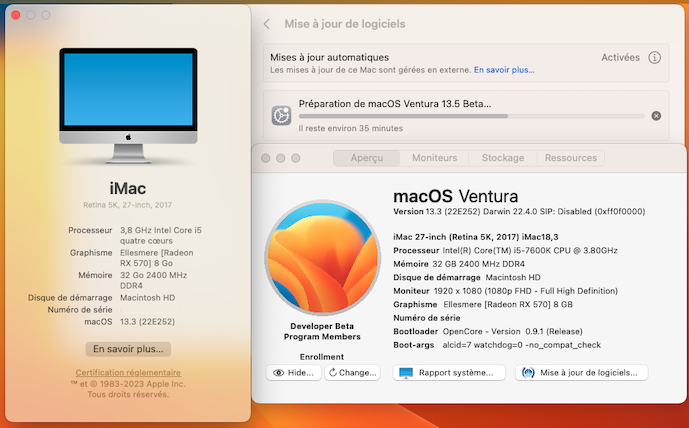Image resolution: width=689 pixels, height=428 pixels.
Task: Click the Intel(R) Core(TM) i5-7600K processor text
Action: click(x=530, y=250)
